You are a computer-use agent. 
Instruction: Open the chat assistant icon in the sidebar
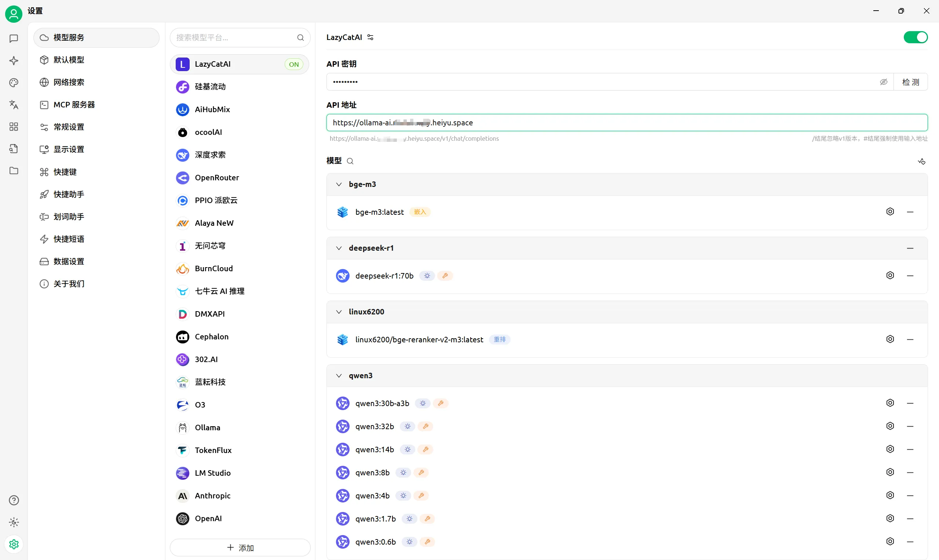point(14,38)
